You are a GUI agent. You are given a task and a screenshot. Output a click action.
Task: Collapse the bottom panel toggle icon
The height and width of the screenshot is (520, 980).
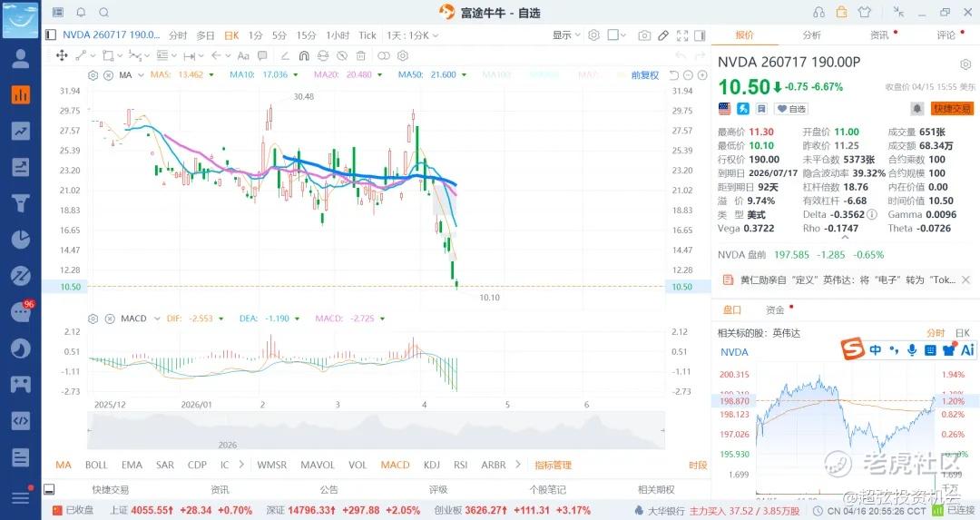[49, 489]
